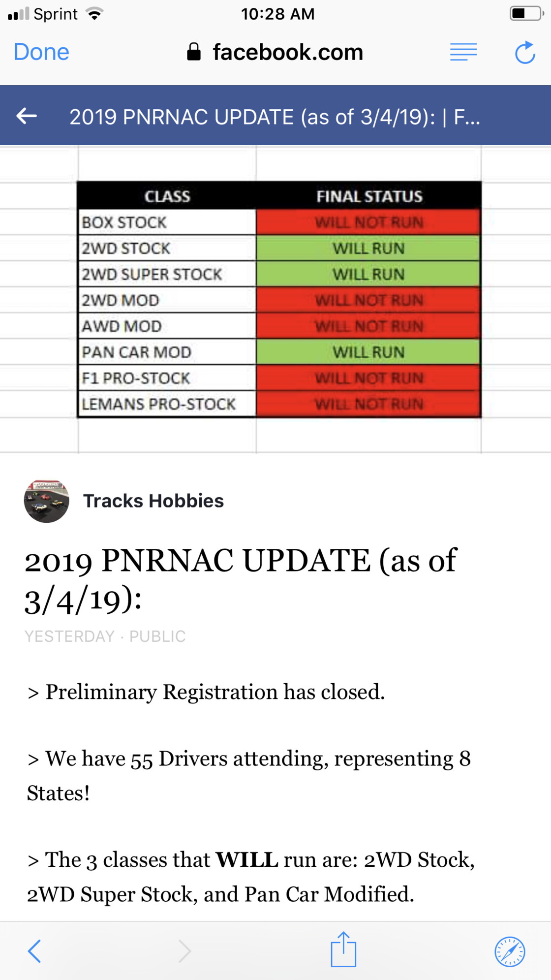The image size is (551, 980).
Task: Tap the white back arrow in Facebook header
Action: pos(27,116)
